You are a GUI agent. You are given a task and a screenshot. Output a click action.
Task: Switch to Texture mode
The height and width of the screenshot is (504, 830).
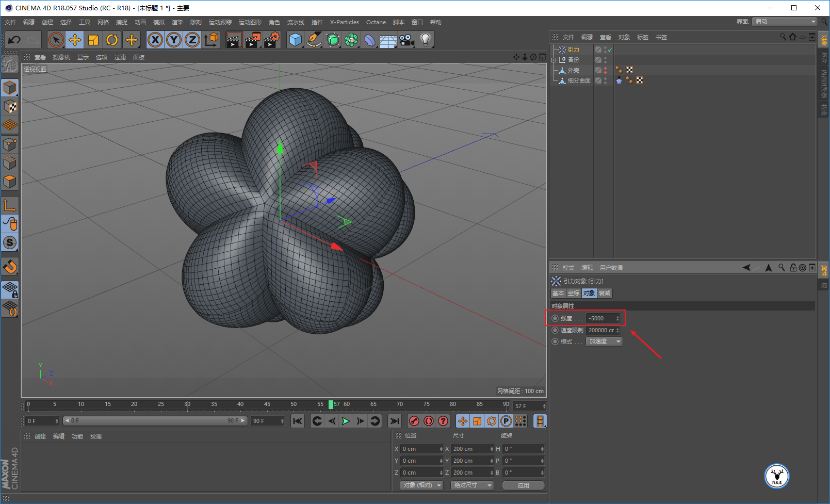coord(10,107)
